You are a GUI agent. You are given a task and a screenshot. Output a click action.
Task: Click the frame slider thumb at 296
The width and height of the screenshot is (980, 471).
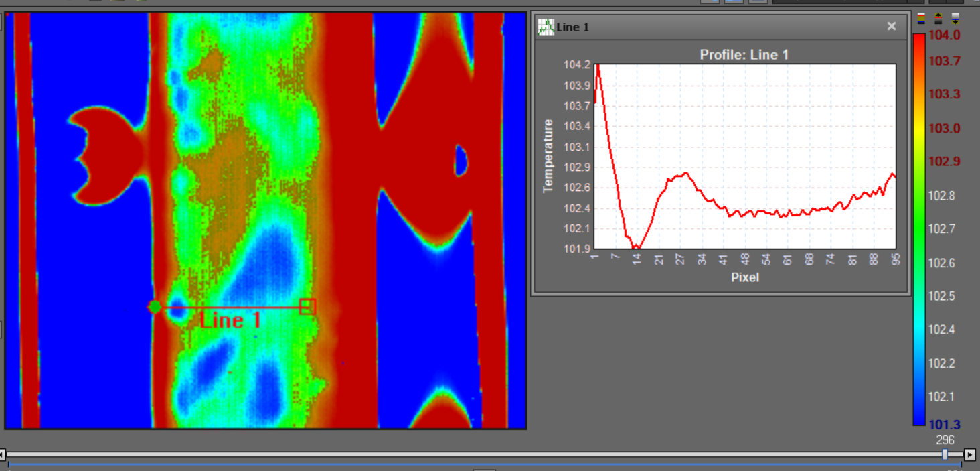coord(945,454)
